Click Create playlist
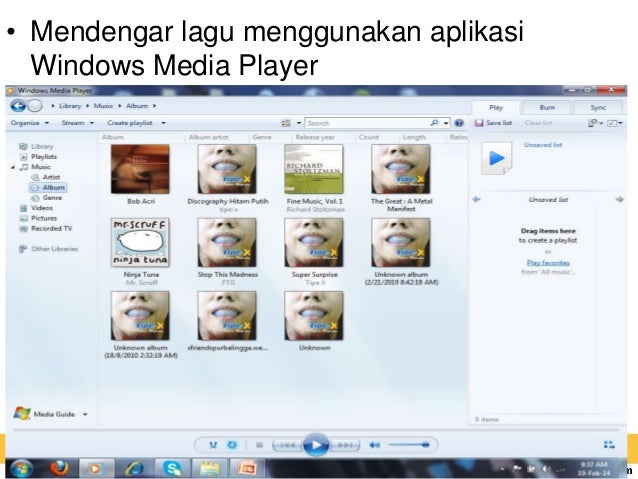 tap(130, 123)
